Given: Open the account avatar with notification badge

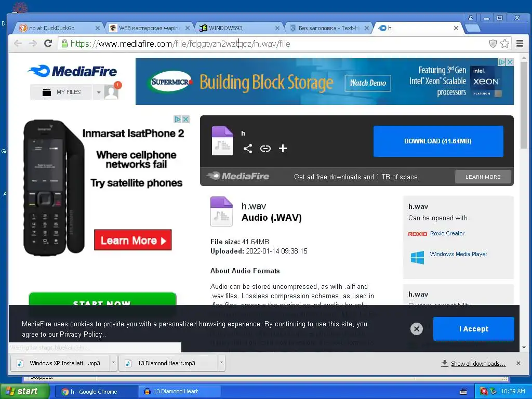Looking at the screenshot, I should tap(112, 91).
